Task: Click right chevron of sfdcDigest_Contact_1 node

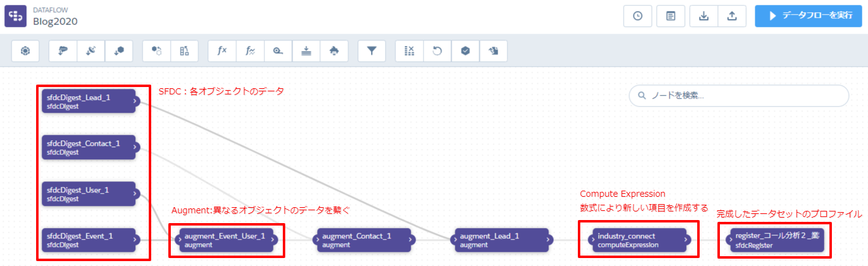Action: pos(136,147)
